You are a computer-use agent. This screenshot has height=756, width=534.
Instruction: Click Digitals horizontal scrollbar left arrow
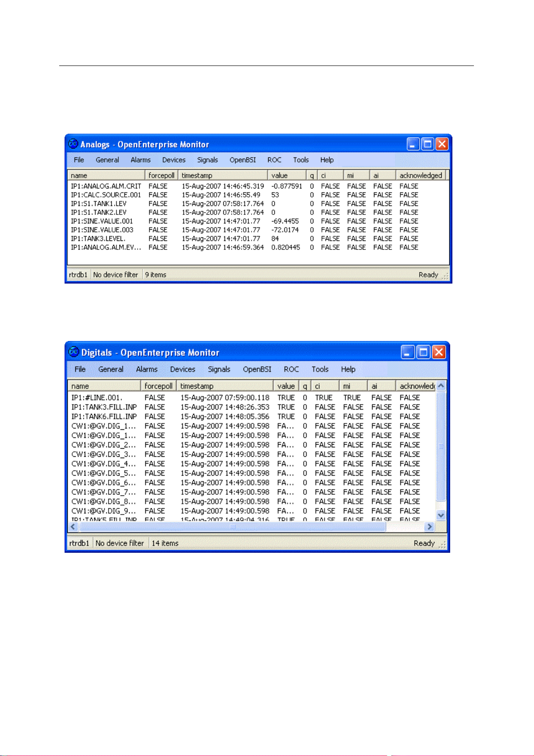click(74, 527)
